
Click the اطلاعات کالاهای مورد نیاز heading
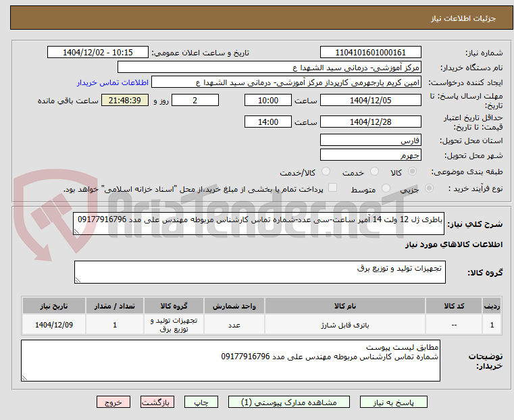click(x=454, y=244)
